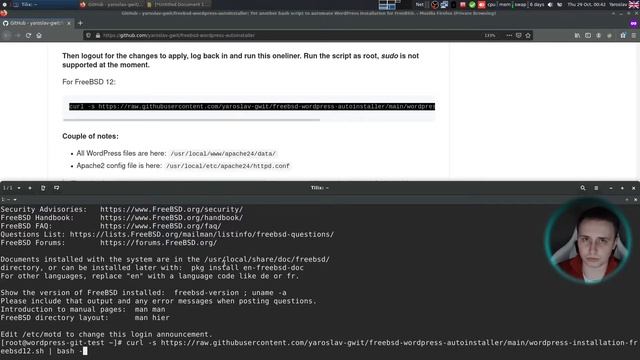Open the Firefox hamburger menu
Viewport: 640px width, 360px height.
pos(634,36)
